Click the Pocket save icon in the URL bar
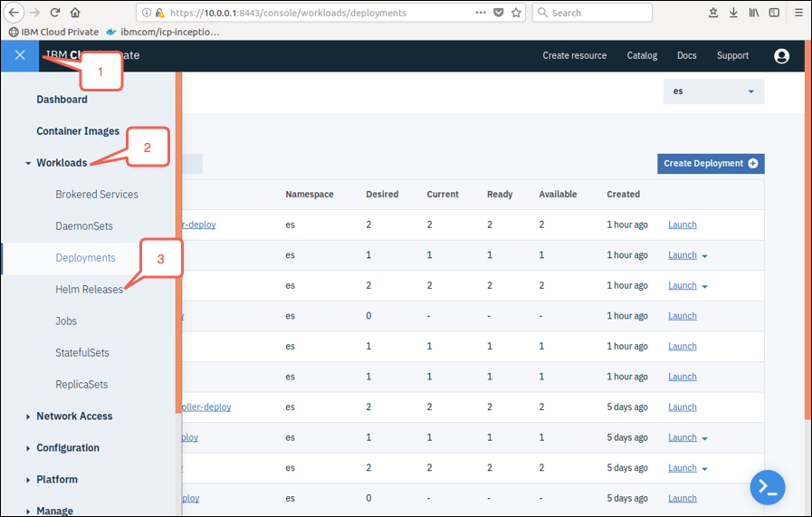The image size is (812, 517). 498,13
